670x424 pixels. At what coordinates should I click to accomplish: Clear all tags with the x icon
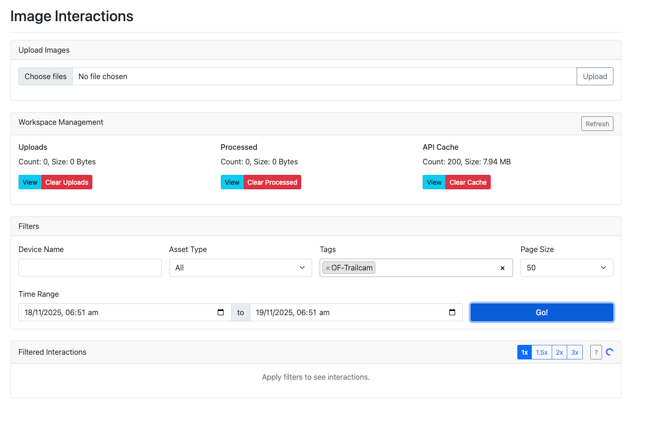click(502, 268)
